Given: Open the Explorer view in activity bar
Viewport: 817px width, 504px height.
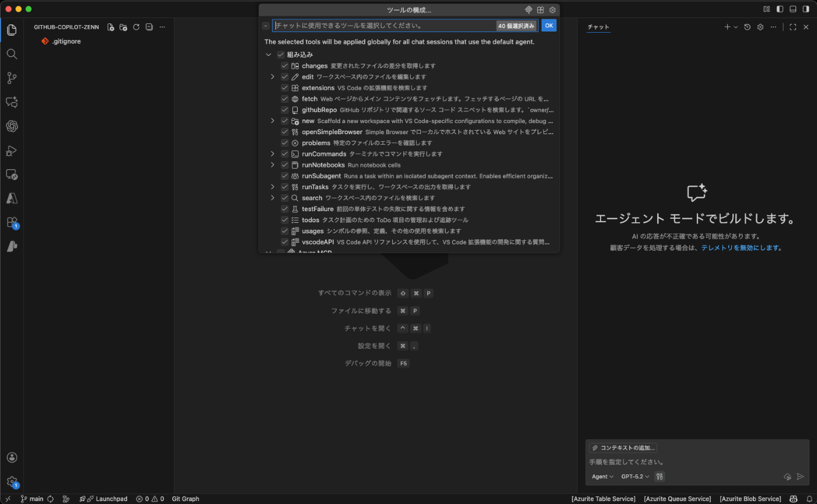Looking at the screenshot, I should pyautogui.click(x=12, y=30).
